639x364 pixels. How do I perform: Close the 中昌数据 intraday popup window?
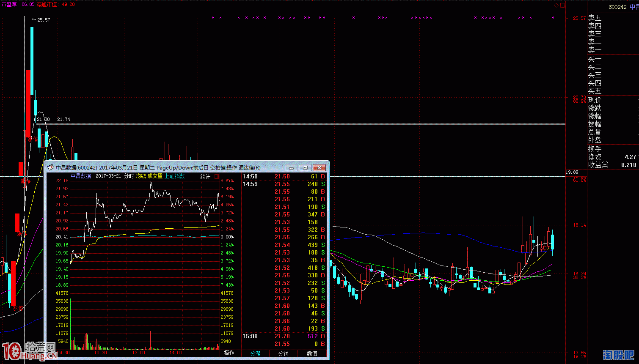click(319, 167)
